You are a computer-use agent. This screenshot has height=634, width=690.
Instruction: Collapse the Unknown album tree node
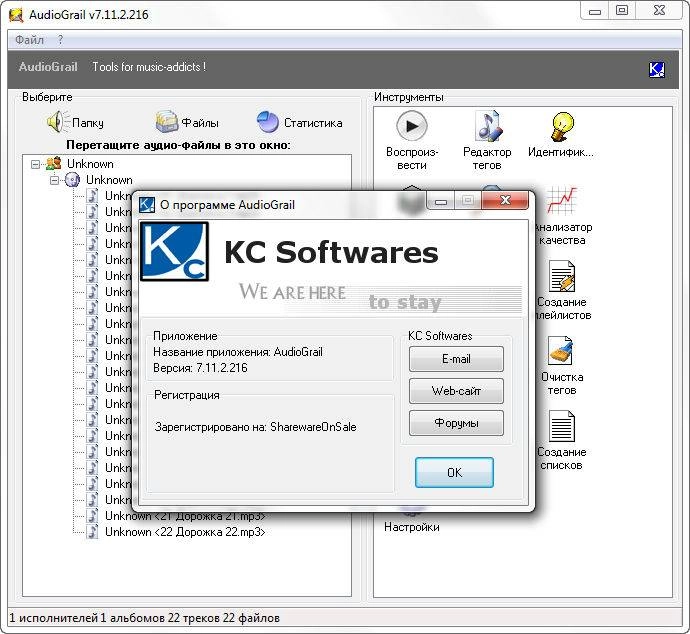click(x=54, y=180)
